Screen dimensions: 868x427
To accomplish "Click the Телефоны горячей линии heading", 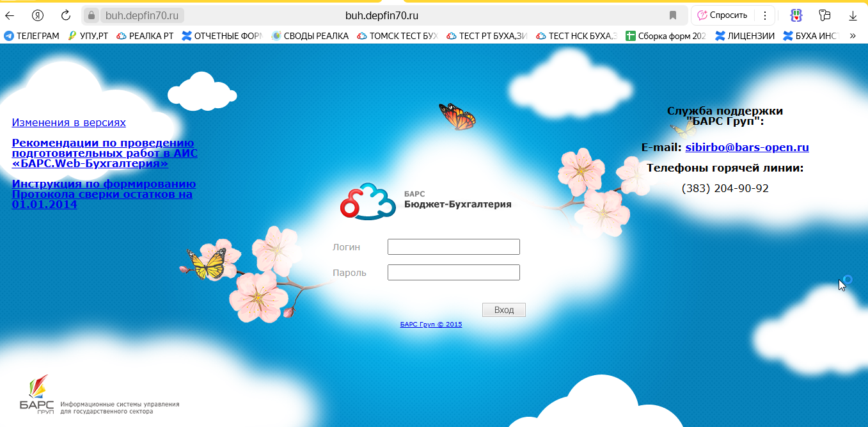I will 725,168.
